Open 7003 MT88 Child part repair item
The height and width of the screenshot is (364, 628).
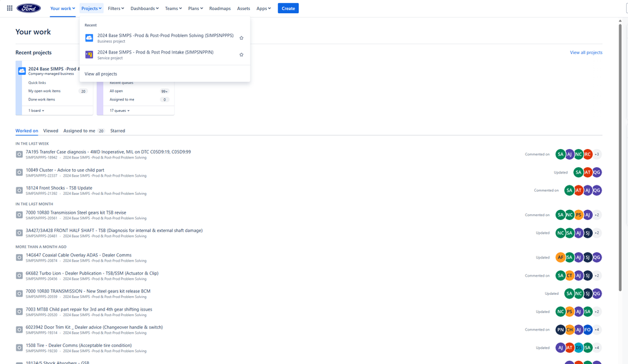(x=89, y=309)
